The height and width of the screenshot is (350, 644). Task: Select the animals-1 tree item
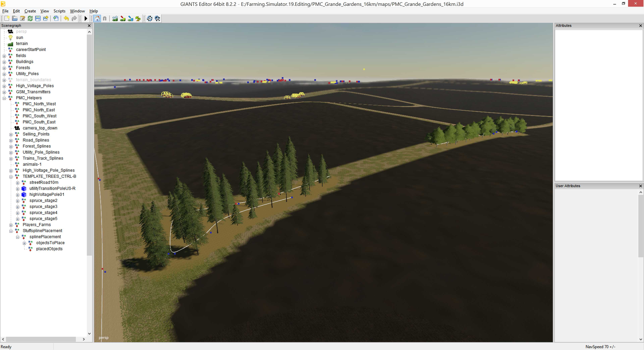click(32, 164)
